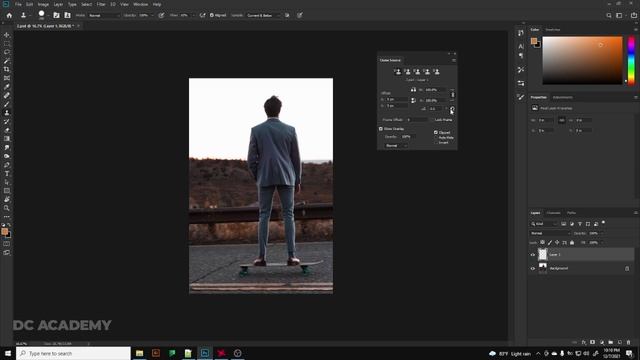This screenshot has height=360, width=640.
Task: Open brush Mode Normal dropdown
Action: coord(104,16)
